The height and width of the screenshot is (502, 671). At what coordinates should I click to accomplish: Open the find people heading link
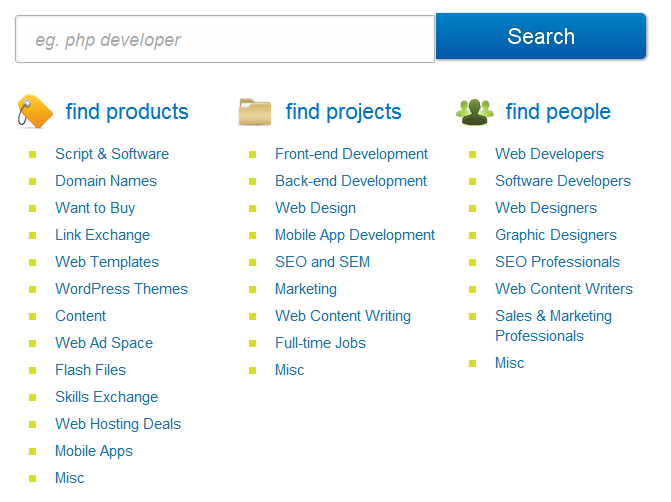pos(558,112)
